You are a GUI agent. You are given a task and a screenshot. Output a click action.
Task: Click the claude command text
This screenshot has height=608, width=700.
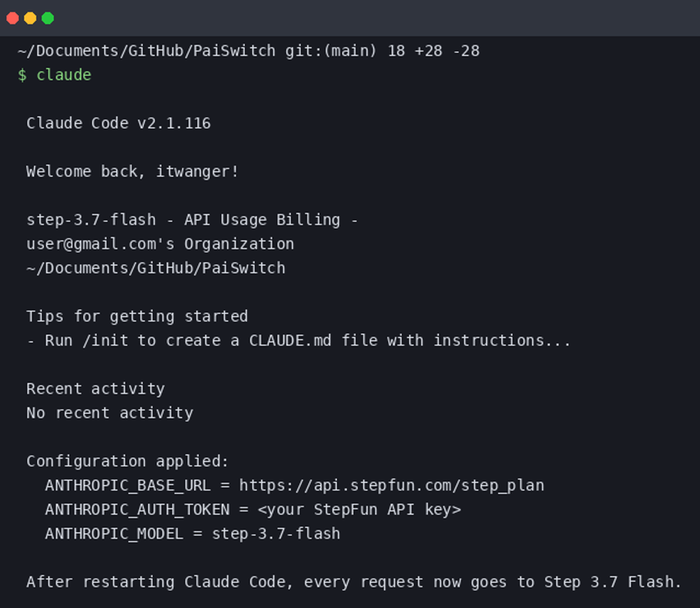64,75
